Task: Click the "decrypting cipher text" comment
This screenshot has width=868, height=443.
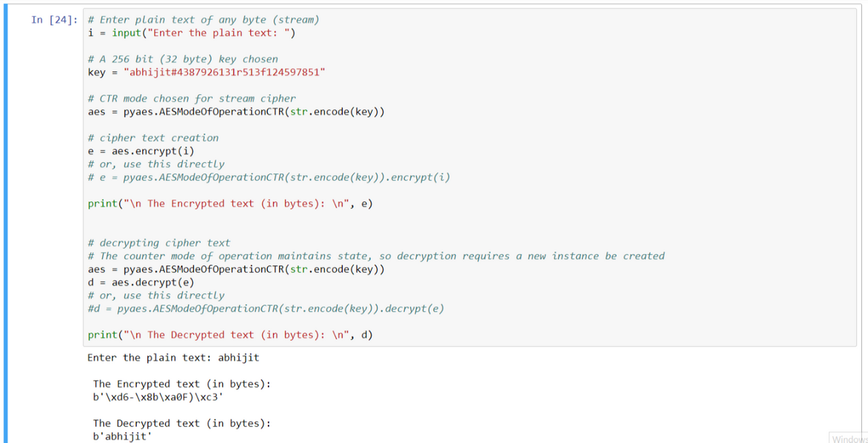Action: (x=159, y=243)
